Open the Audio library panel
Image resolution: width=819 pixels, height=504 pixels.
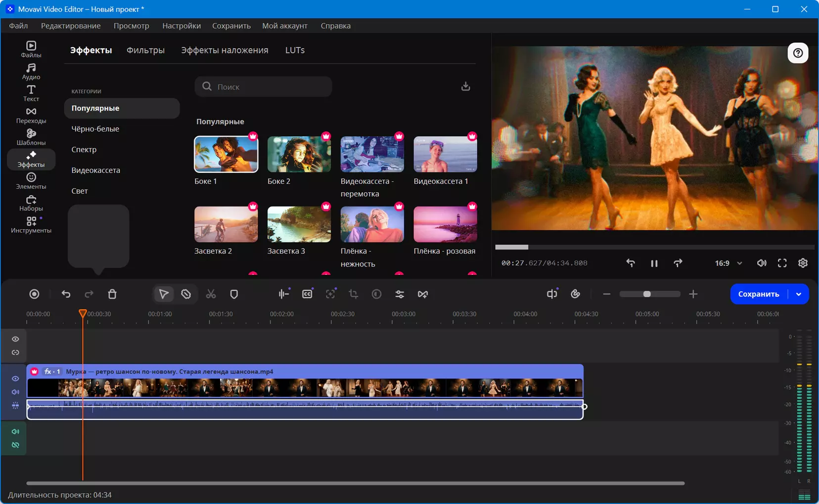(31, 71)
